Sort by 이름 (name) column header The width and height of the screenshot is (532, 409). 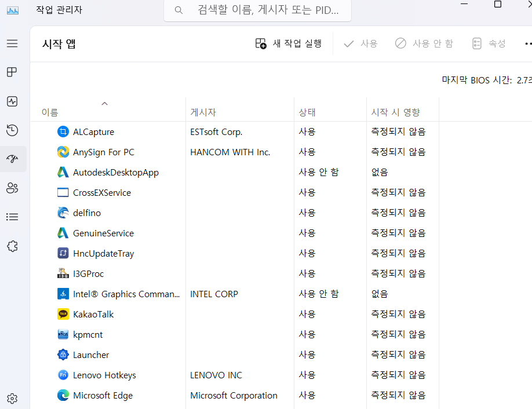(50, 112)
